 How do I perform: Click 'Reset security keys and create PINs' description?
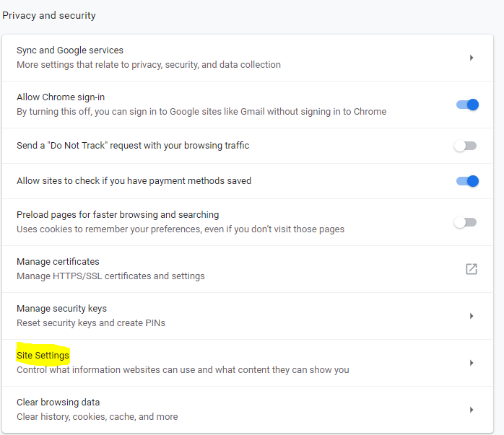pos(91,323)
